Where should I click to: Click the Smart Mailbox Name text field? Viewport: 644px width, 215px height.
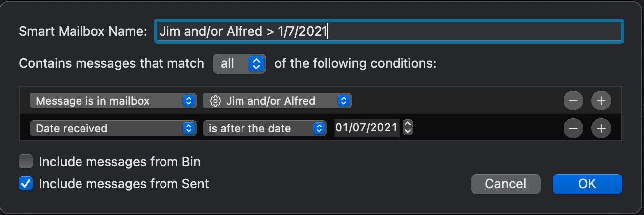[388, 32]
